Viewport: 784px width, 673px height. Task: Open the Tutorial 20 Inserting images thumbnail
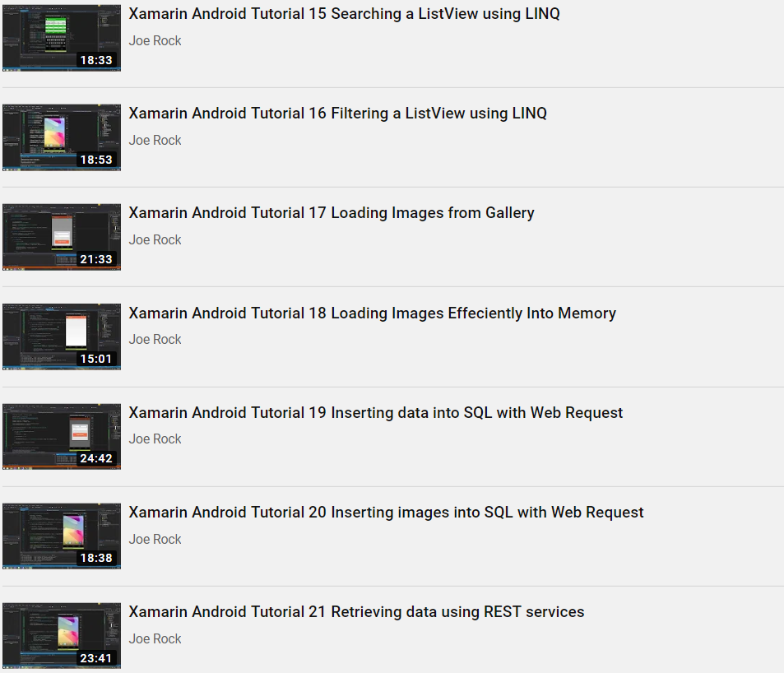62,536
